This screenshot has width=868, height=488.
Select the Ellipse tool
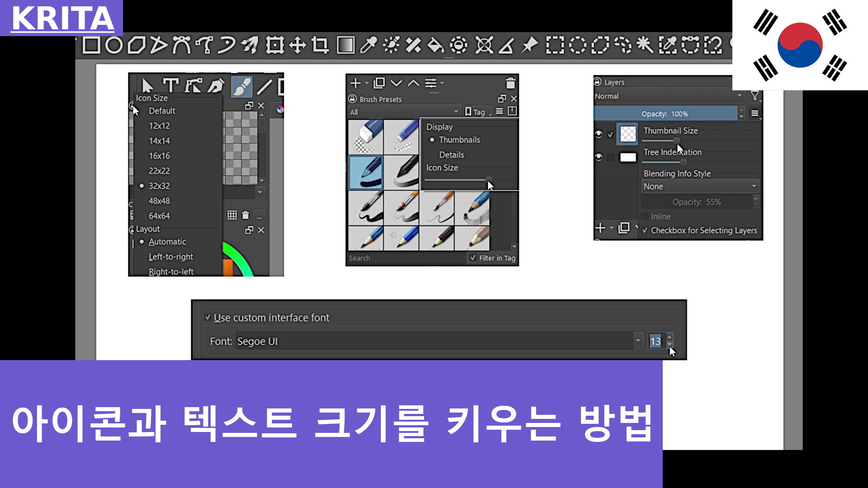(114, 45)
